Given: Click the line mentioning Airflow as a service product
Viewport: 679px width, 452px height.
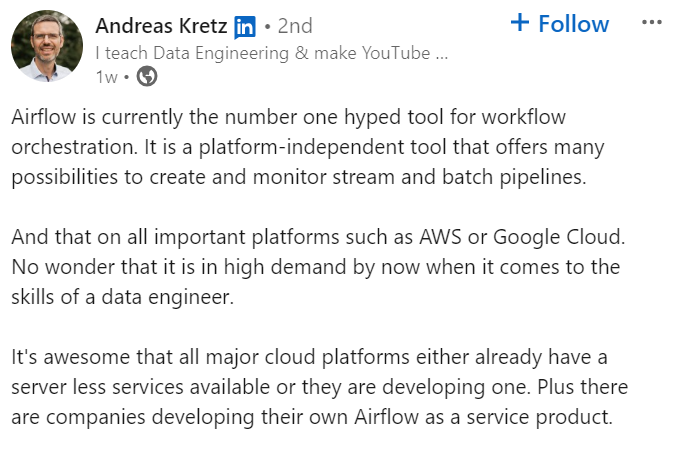Looking at the screenshot, I should coord(312,415).
